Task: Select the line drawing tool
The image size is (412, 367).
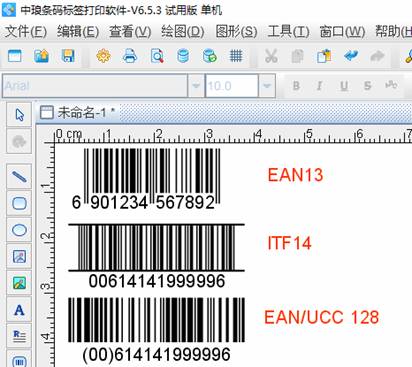Action: pos(19,176)
